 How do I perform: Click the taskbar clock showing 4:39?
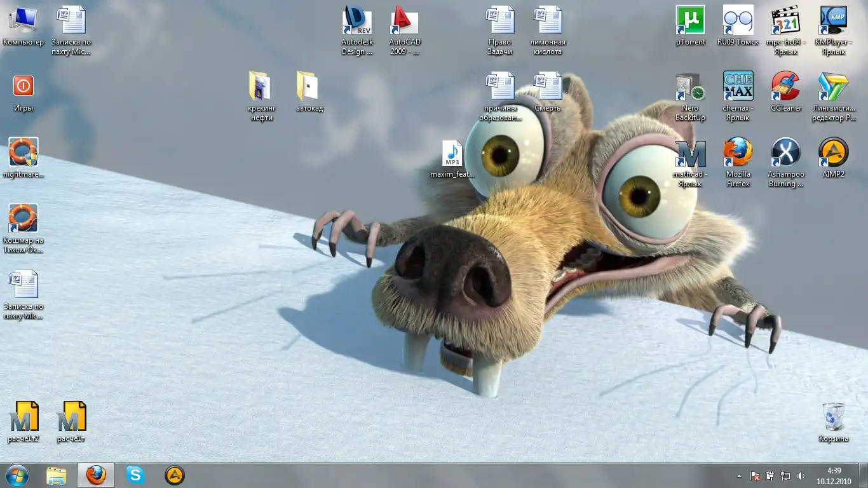pos(834,475)
